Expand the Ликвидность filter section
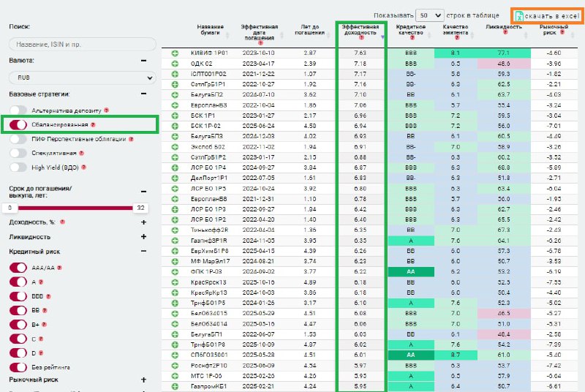Screen dimensions: 585x392 tap(143, 236)
